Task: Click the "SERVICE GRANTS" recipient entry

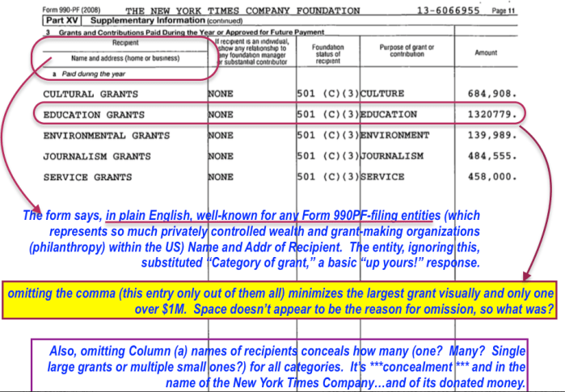Action: (x=87, y=177)
